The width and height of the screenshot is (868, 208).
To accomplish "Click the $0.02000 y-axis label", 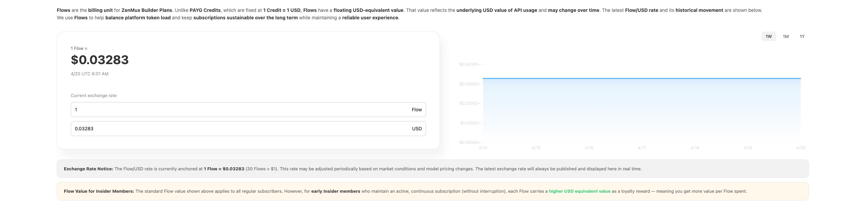I will tap(468, 103).
